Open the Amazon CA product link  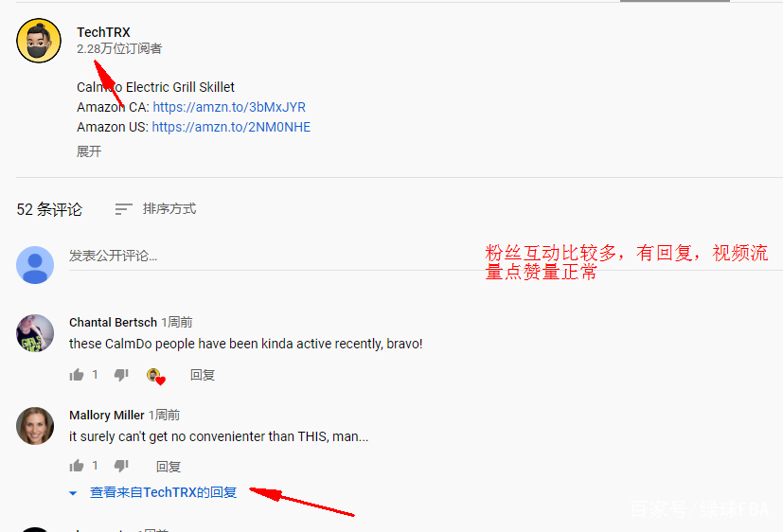[x=229, y=107]
